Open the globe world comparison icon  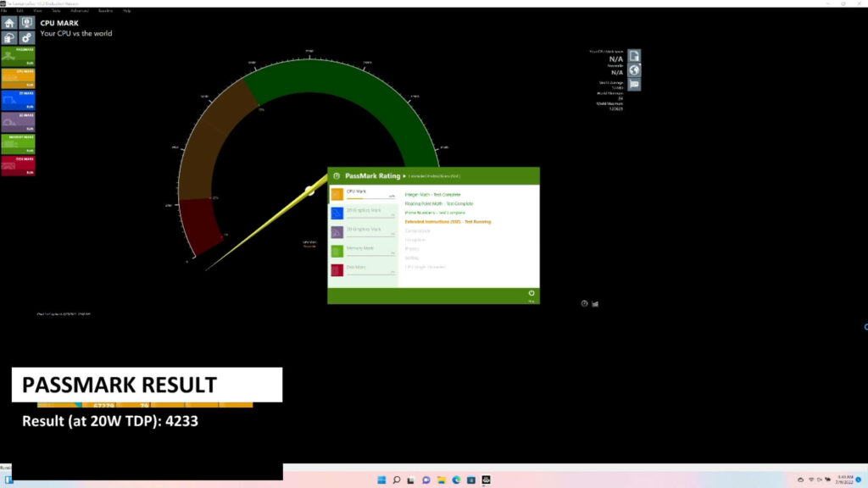[634, 70]
